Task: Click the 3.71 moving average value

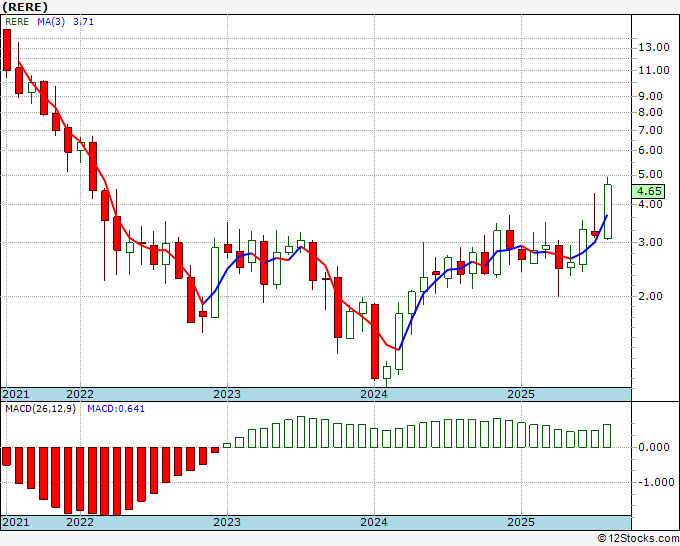Action: click(83, 22)
